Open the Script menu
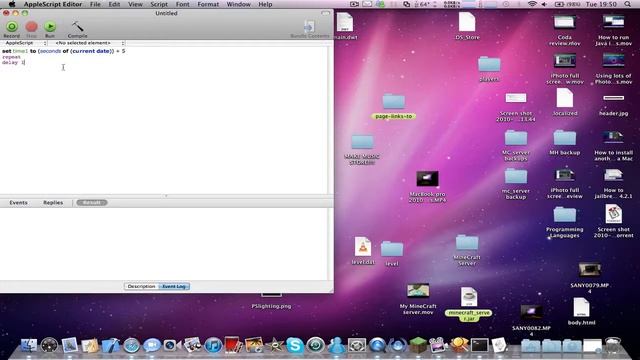Viewport: 640px width, 360px height. coord(159,4)
